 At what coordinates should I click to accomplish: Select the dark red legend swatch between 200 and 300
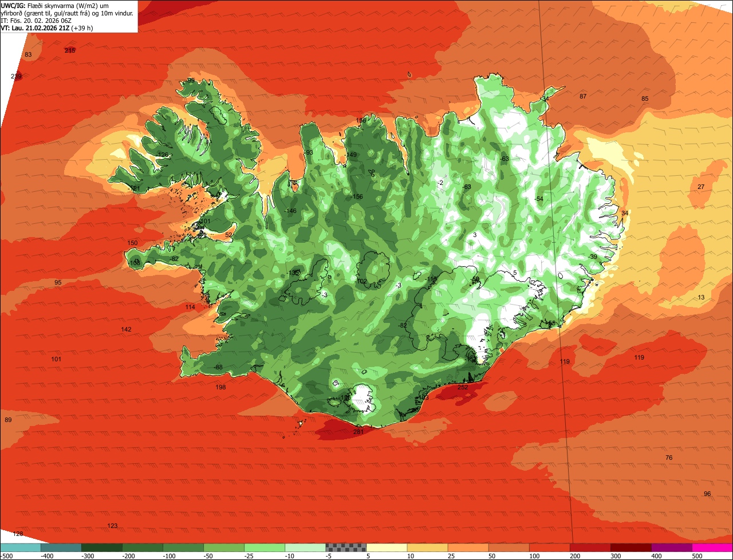click(590, 547)
